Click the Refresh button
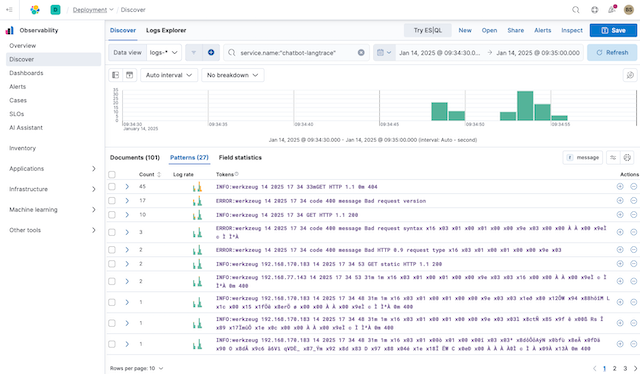The width and height of the screenshot is (640, 374). [x=612, y=53]
